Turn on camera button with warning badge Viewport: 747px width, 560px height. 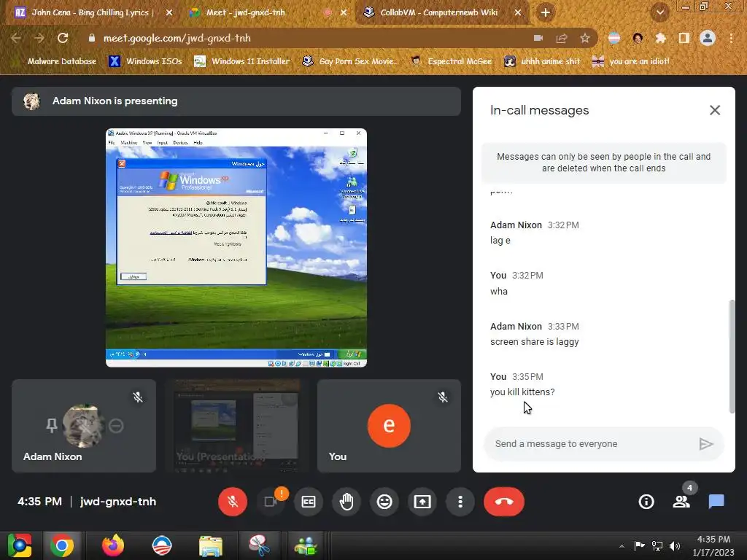pos(271,502)
